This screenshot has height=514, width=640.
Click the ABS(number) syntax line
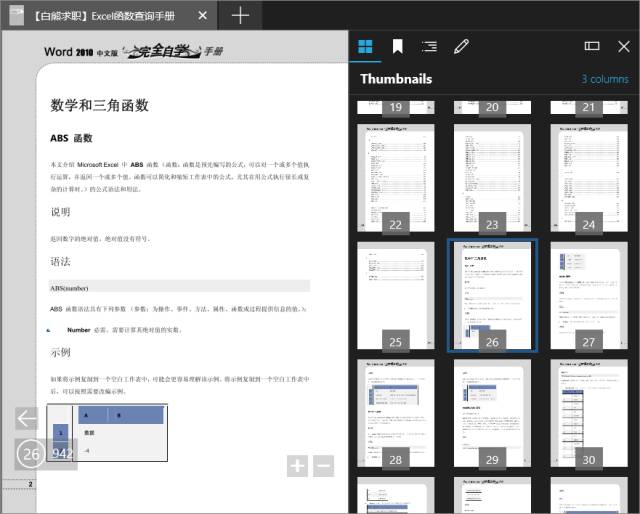tap(180, 288)
